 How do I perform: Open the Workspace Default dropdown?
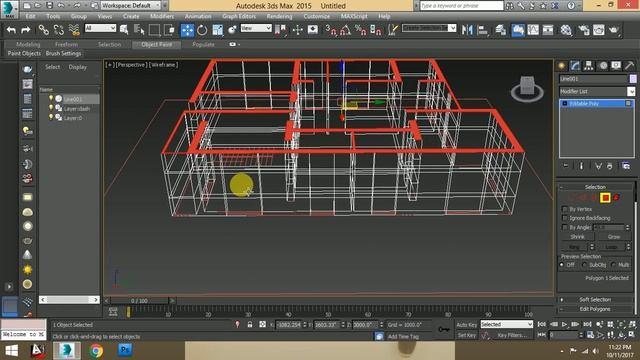pos(131,6)
